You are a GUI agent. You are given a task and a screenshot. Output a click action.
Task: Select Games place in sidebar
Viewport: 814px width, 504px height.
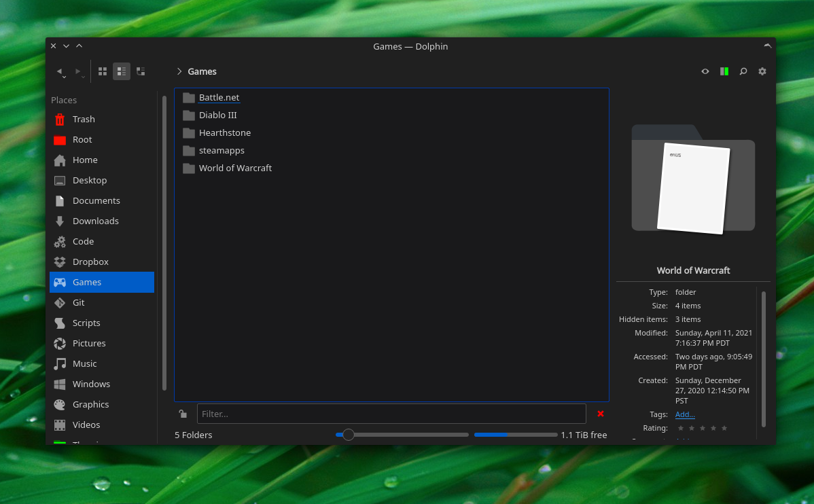(x=102, y=282)
